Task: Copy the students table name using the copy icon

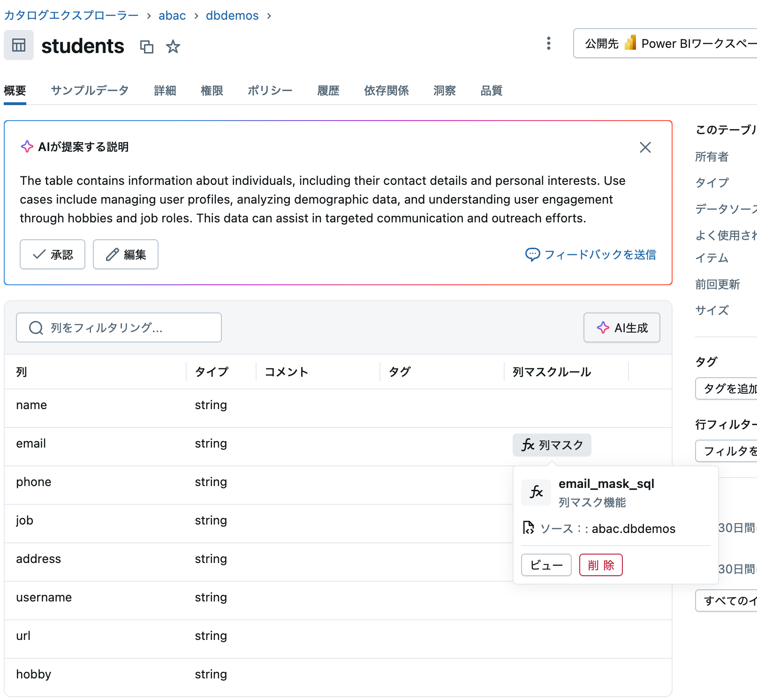Action: coord(147,47)
